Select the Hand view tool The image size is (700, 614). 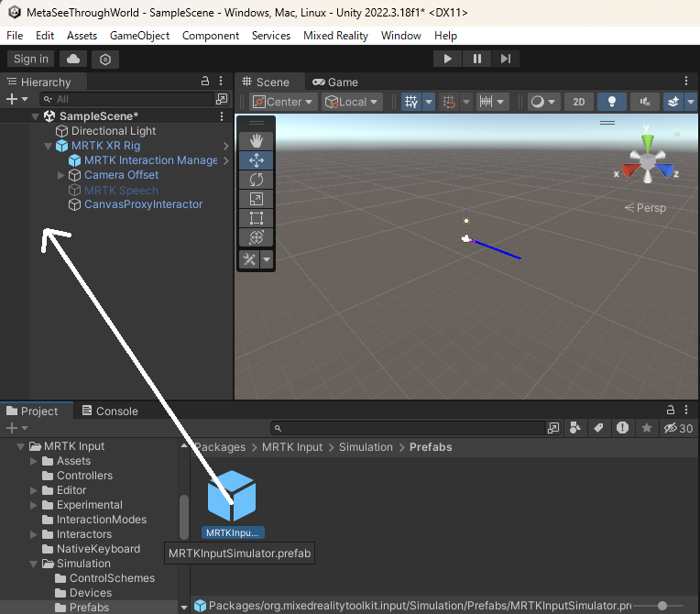[257, 141]
